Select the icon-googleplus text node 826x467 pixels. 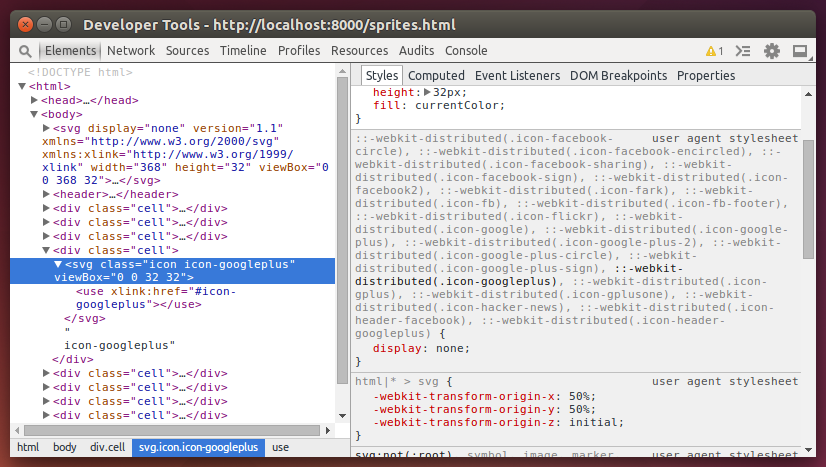tap(120, 345)
